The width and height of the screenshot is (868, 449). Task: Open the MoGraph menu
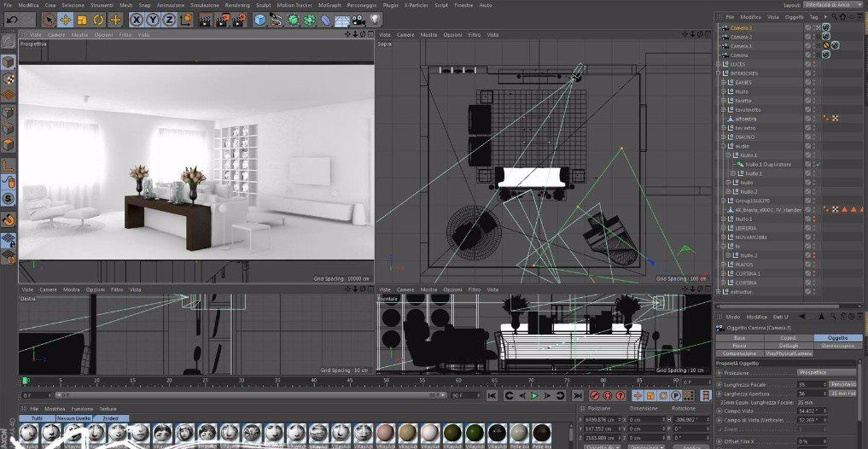coord(329,5)
